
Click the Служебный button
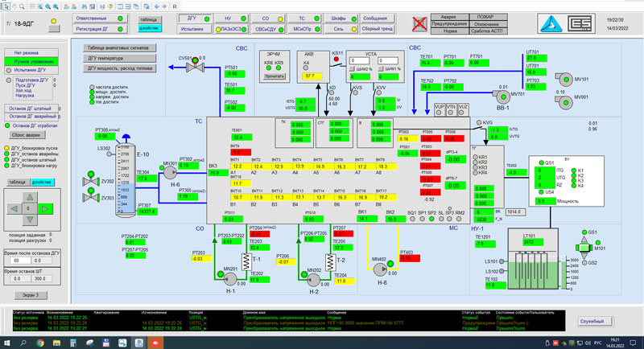596,322
